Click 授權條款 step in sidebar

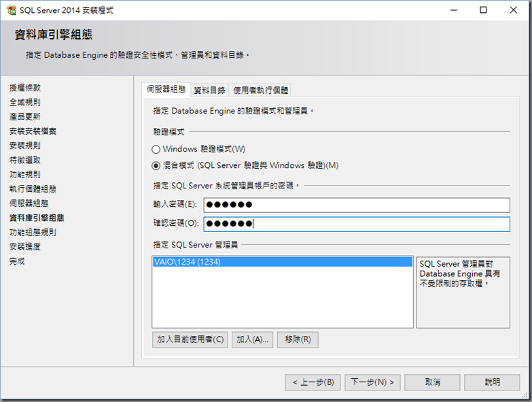[x=25, y=88]
